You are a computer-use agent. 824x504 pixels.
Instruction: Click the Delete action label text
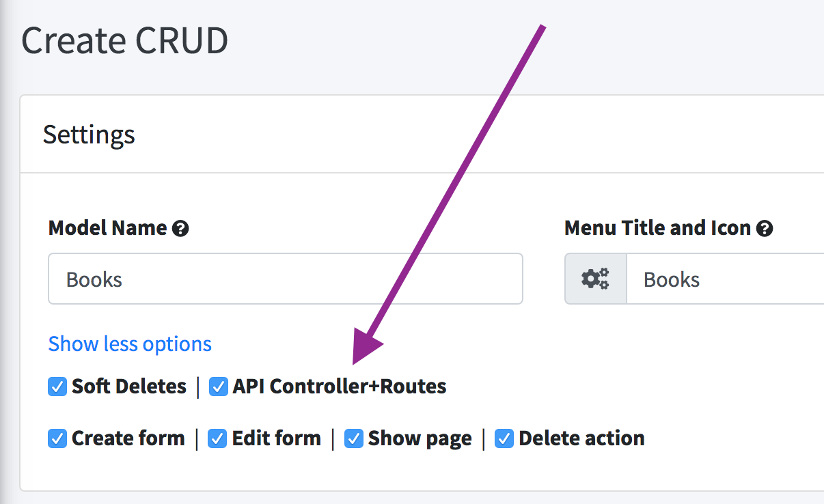581,438
